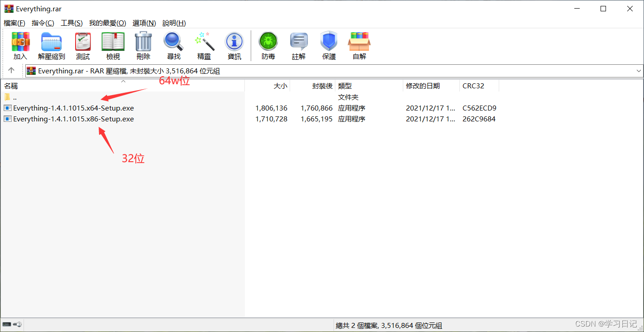The image size is (644, 332).
Task: Click the parent folder '..' entry
Action: pos(14,97)
